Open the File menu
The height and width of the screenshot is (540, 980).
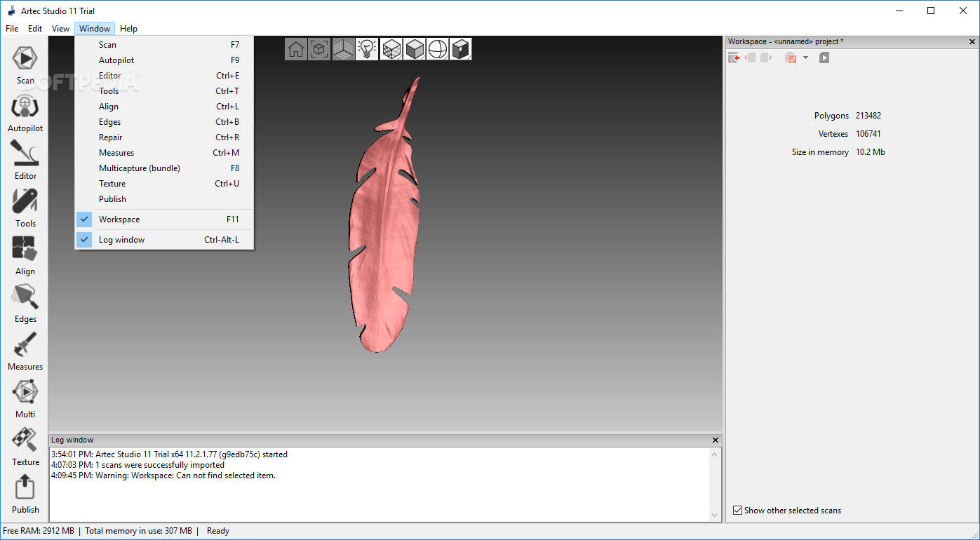(12, 29)
